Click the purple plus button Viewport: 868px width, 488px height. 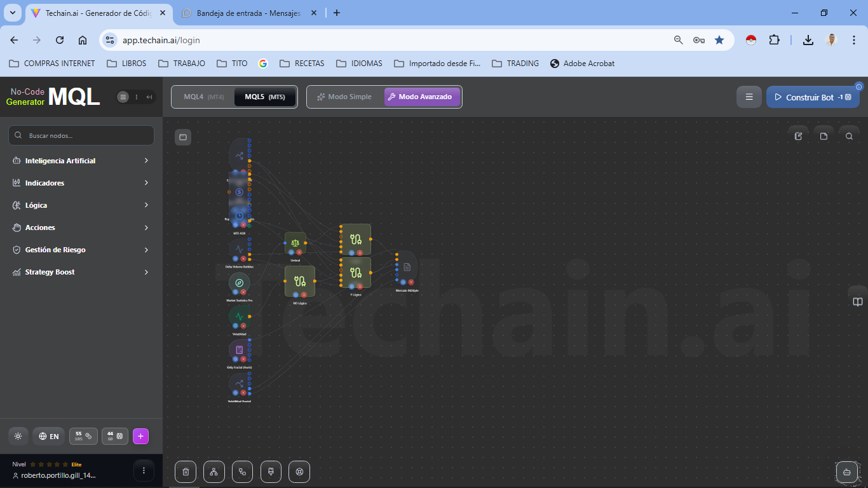pos(140,437)
